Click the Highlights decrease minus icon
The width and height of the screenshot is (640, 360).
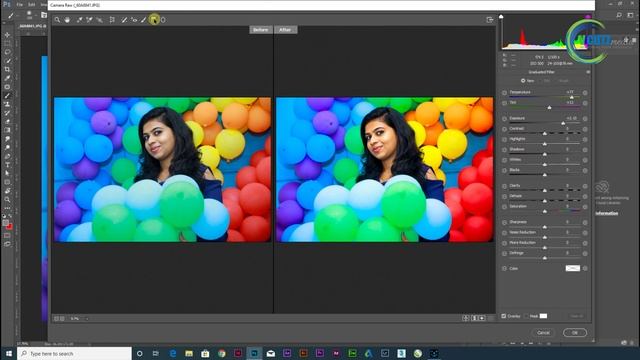[504, 139]
